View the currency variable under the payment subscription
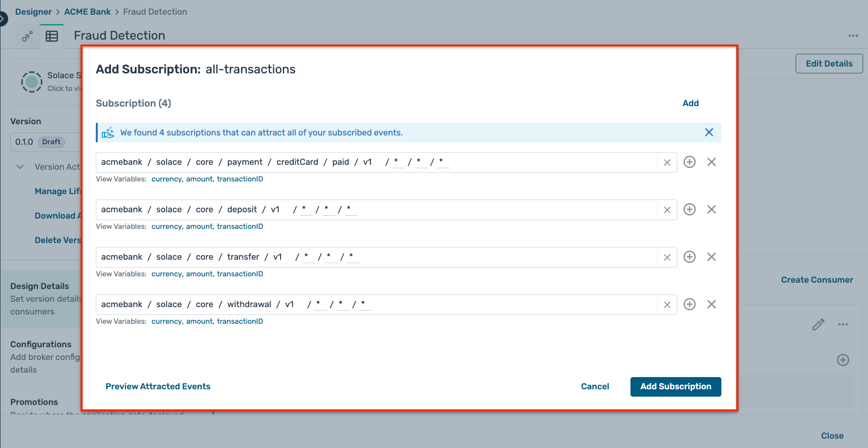This screenshot has width=868, height=448. [x=166, y=179]
